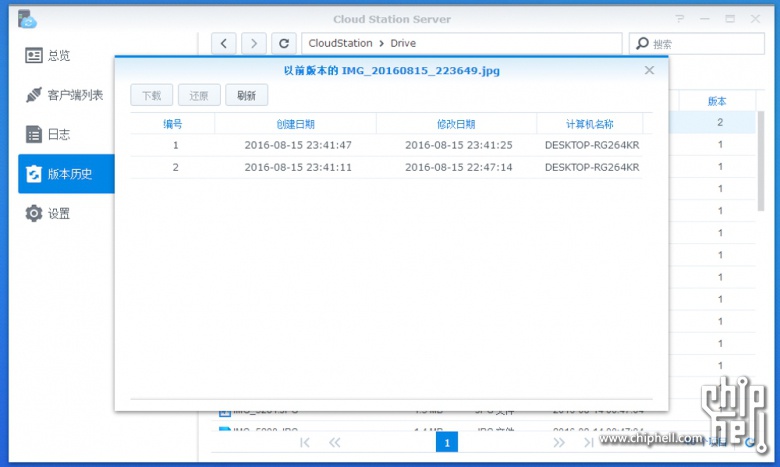Click the 刷新 refresh button

[x=246, y=95]
